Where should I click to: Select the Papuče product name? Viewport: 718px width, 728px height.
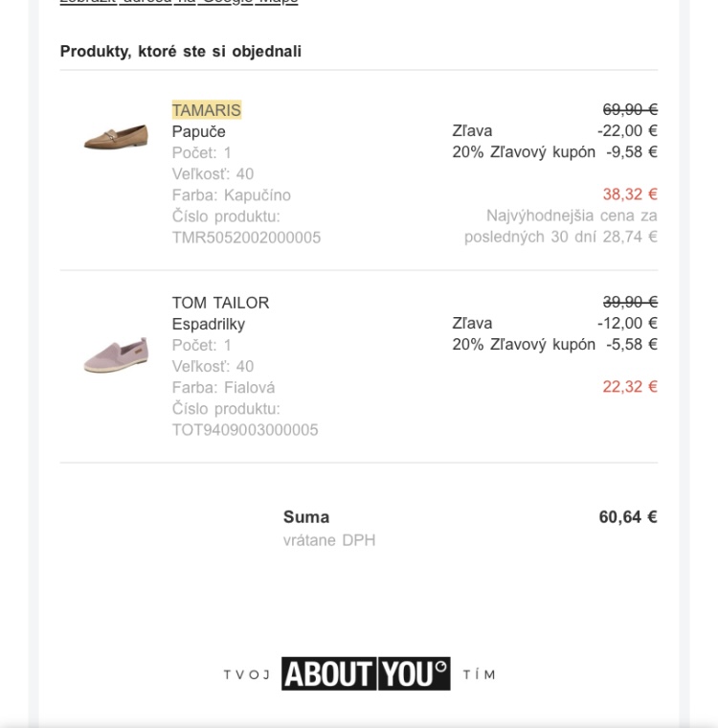click(198, 131)
